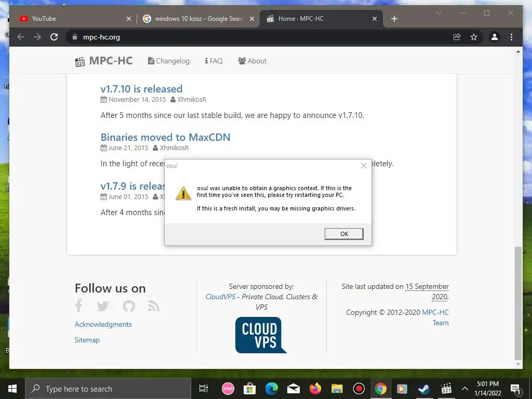This screenshot has height=399, width=532.
Task: Open the Mail app from the taskbar
Action: tap(294, 389)
